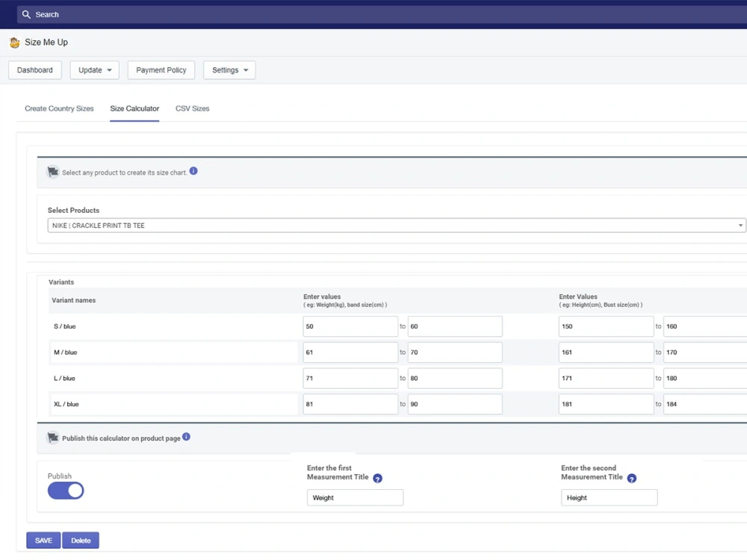
Task: Switch to Create Country Sizes tab
Action: tap(59, 108)
